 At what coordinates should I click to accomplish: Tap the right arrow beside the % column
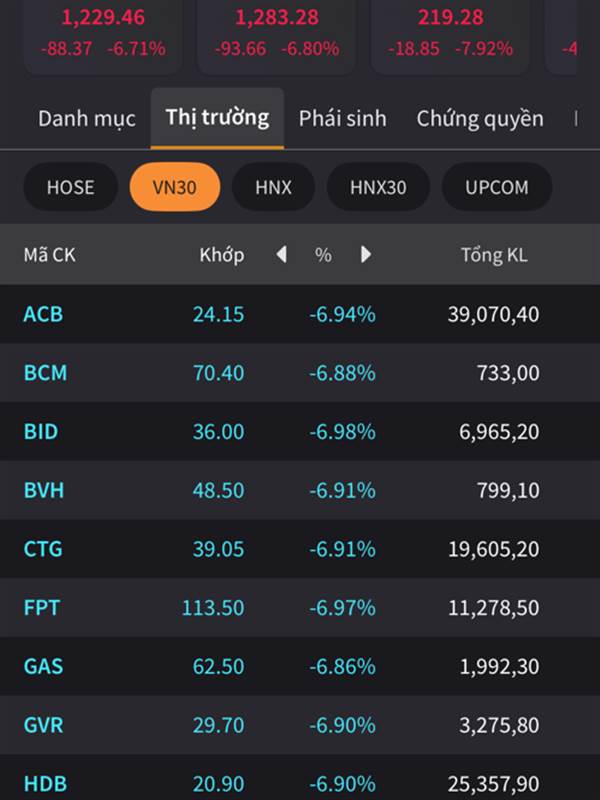pyautogui.click(x=366, y=254)
